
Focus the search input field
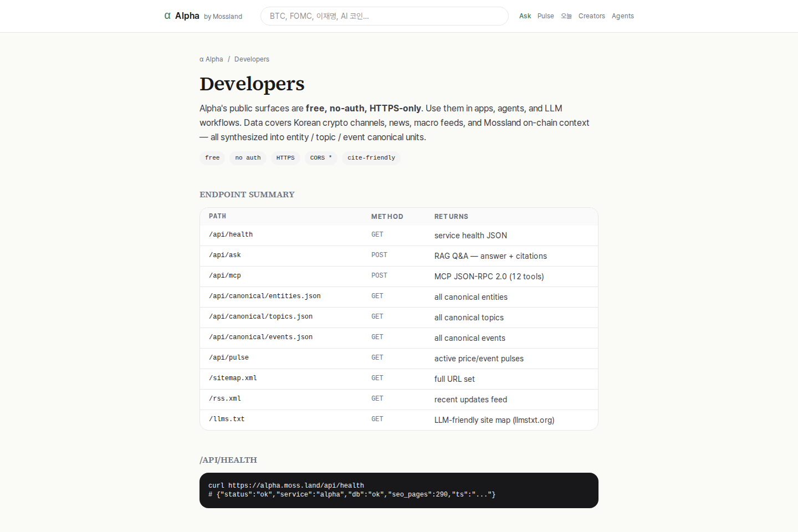(x=384, y=16)
